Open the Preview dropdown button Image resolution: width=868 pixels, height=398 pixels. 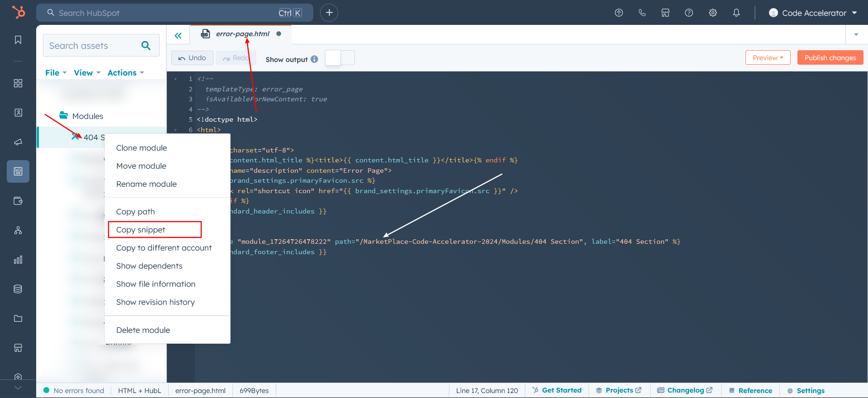click(768, 58)
